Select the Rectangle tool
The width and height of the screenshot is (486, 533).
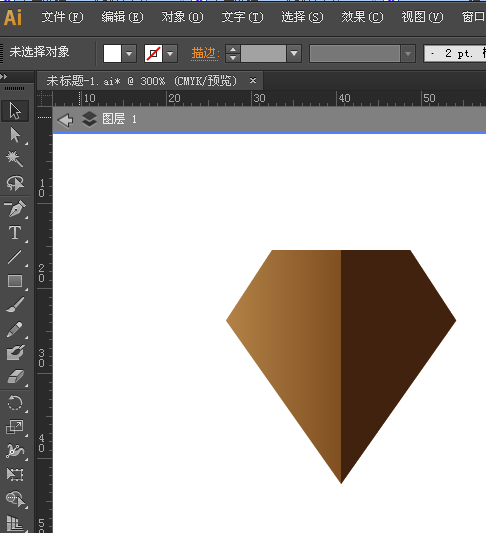(x=15, y=281)
